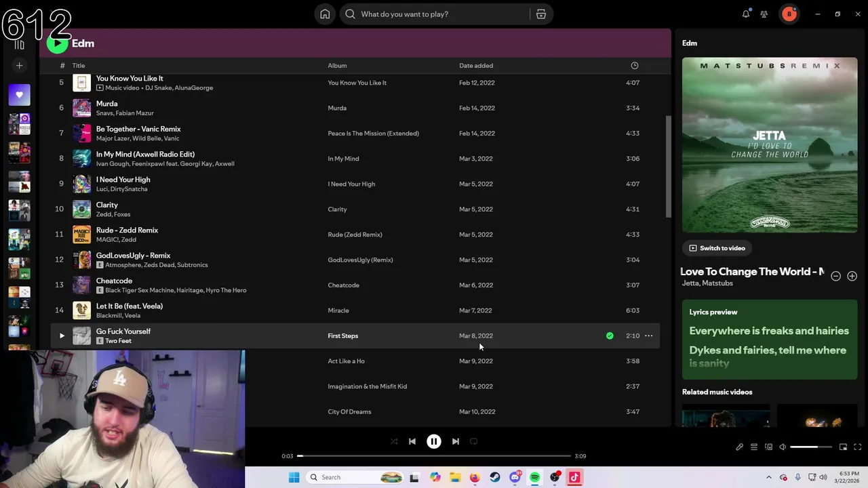Open Steam from the taskbar
Viewport: 868px width, 488px height.
click(495, 477)
